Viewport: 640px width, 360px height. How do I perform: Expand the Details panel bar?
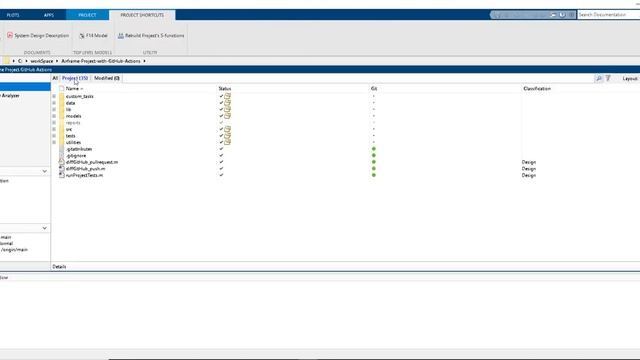click(345, 267)
